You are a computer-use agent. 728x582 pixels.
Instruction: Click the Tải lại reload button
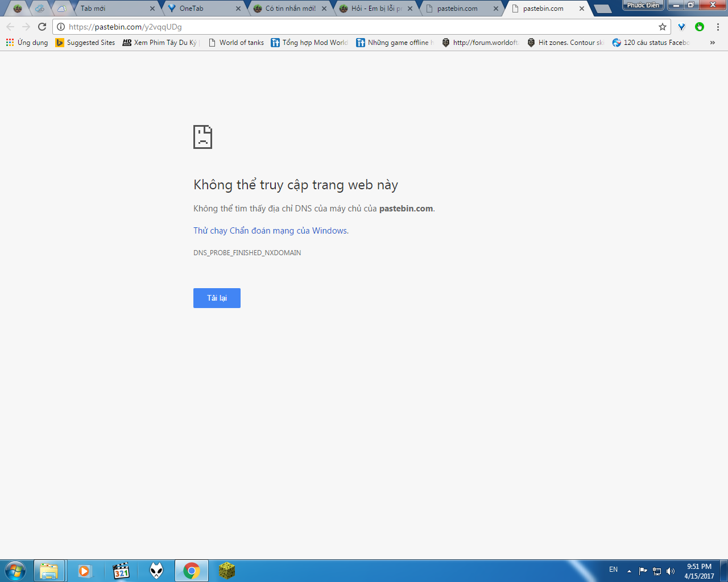[x=217, y=298]
